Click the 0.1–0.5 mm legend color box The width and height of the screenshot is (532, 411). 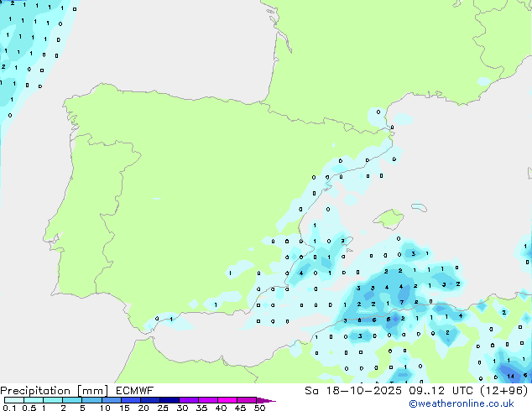point(14,400)
